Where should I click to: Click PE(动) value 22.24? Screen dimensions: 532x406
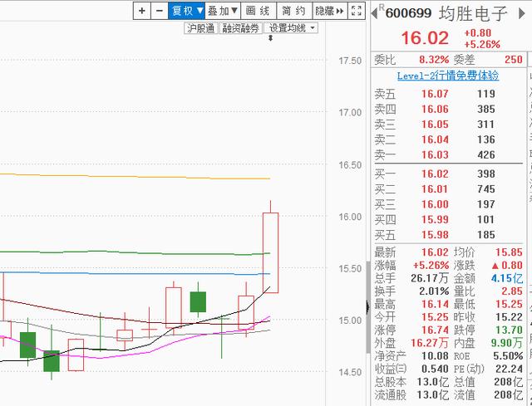coord(509,369)
